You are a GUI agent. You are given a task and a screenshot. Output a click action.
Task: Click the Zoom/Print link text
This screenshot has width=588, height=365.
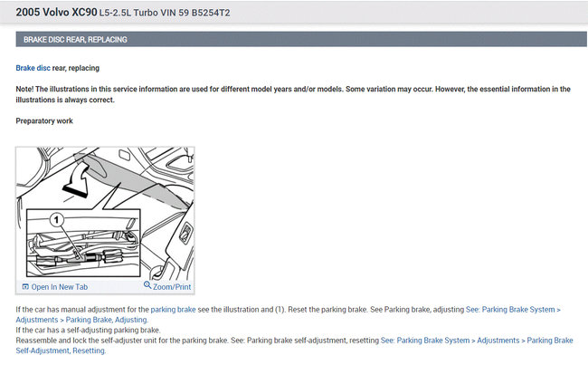pos(172,287)
